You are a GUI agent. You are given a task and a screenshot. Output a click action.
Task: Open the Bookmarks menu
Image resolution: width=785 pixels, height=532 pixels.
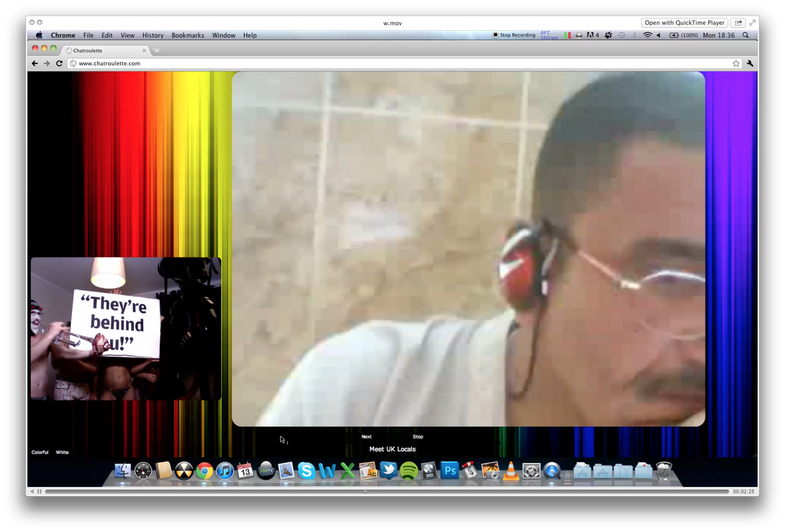pos(188,35)
